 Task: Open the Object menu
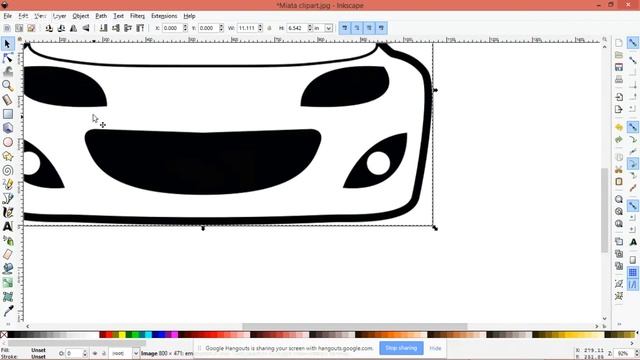pyautogui.click(x=80, y=16)
